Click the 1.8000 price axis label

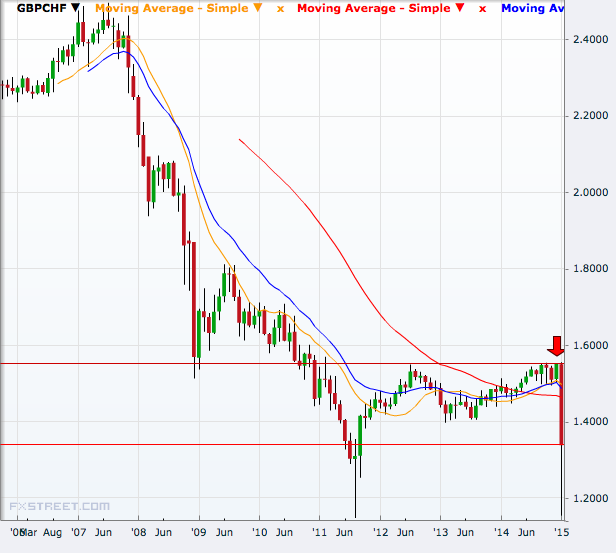(590, 269)
